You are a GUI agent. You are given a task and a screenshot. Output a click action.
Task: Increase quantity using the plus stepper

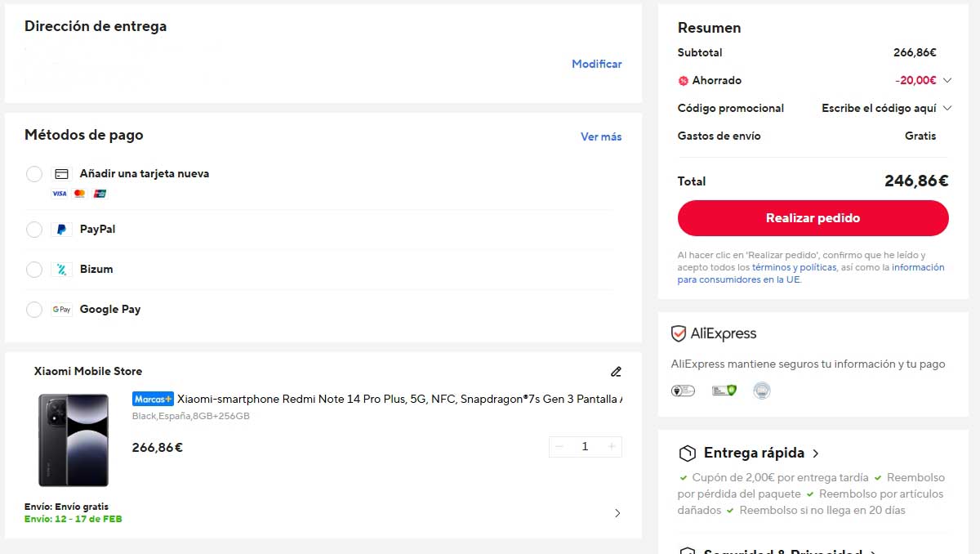(x=611, y=446)
